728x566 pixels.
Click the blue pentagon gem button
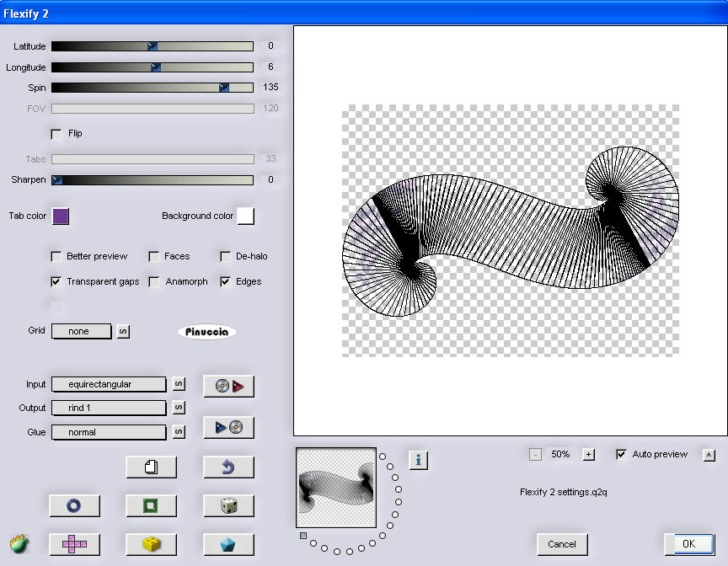tap(229, 544)
